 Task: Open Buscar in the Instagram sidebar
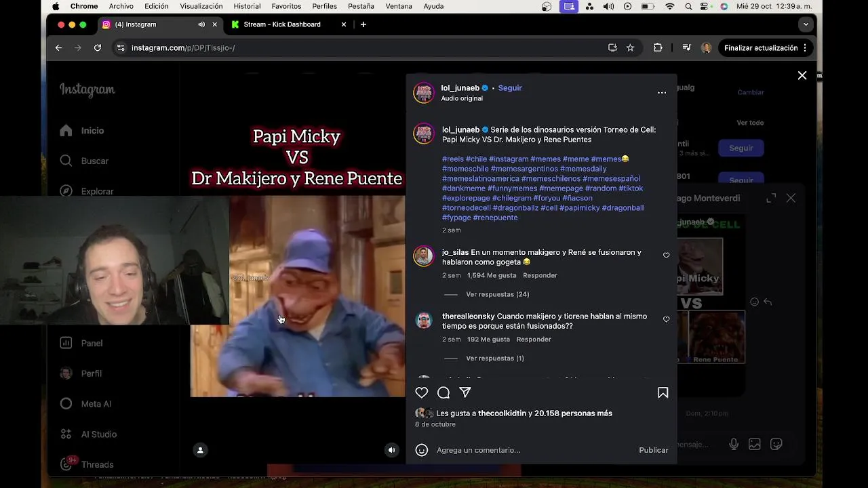pyautogui.click(x=85, y=161)
